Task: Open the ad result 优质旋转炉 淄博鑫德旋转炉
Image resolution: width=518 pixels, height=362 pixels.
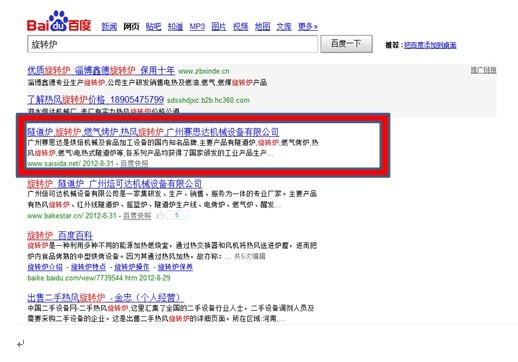Action: 101,71
